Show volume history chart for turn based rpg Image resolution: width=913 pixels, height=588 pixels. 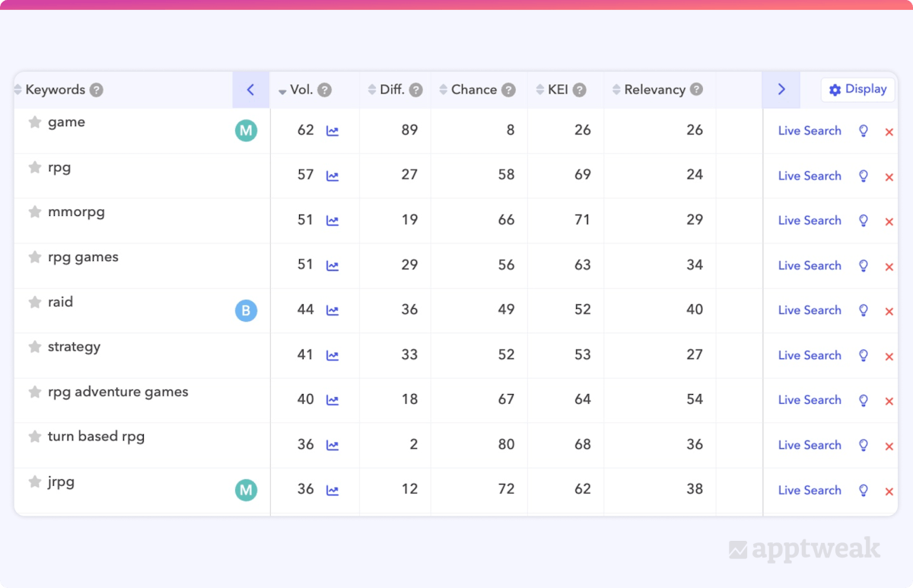[x=332, y=445]
